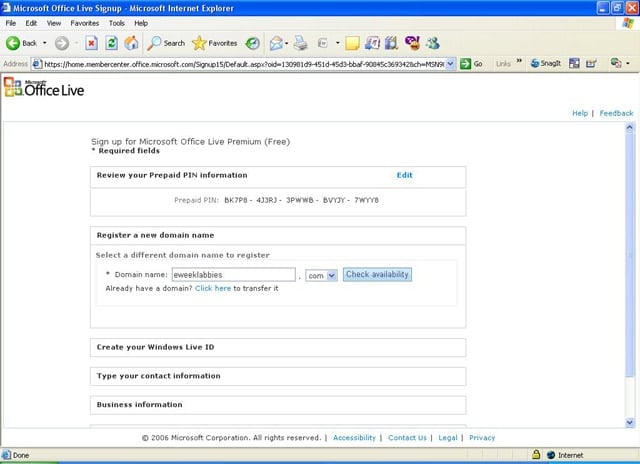Expand the Links toolbar chevron
The width and height of the screenshot is (640, 464).
pyautogui.click(x=519, y=61)
